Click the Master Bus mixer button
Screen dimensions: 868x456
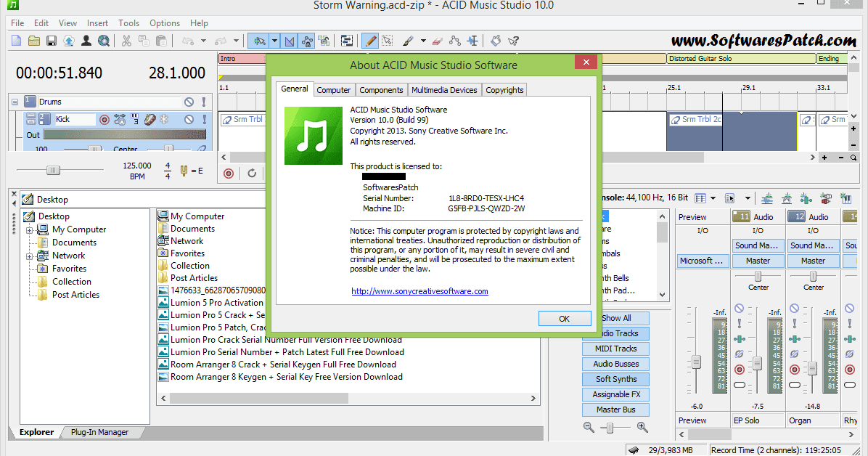click(615, 410)
